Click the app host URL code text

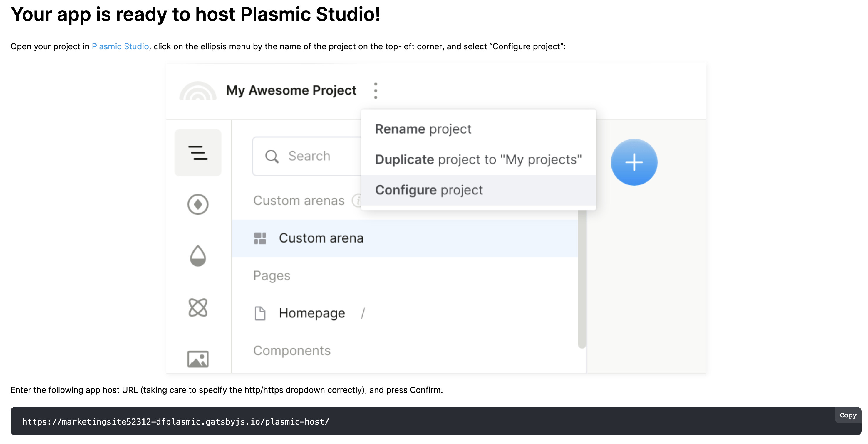(175, 422)
